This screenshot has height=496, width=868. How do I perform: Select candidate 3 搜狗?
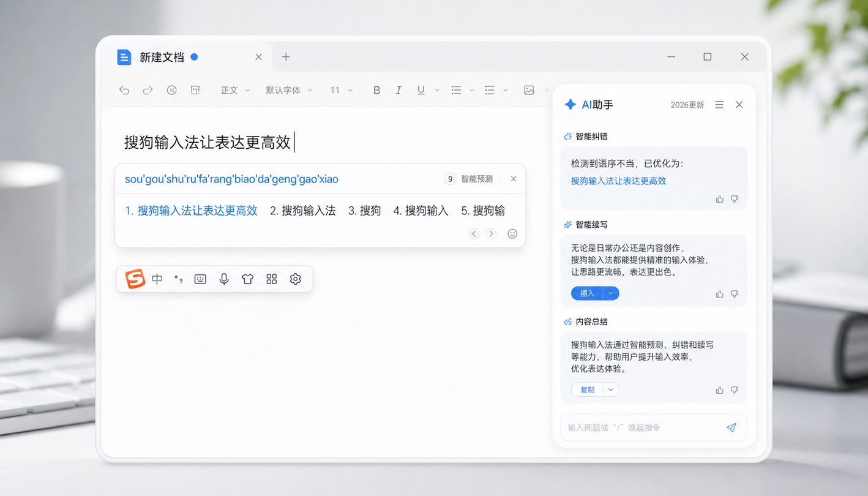click(x=364, y=211)
